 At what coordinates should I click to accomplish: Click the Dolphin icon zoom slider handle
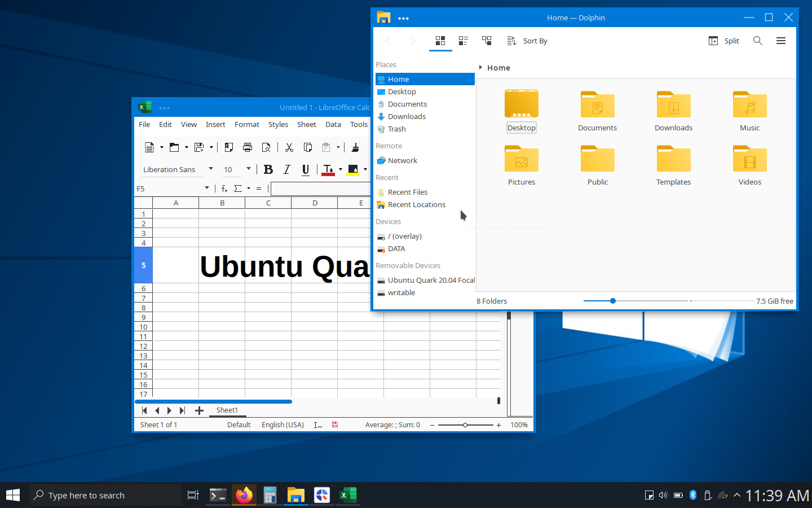click(x=613, y=301)
